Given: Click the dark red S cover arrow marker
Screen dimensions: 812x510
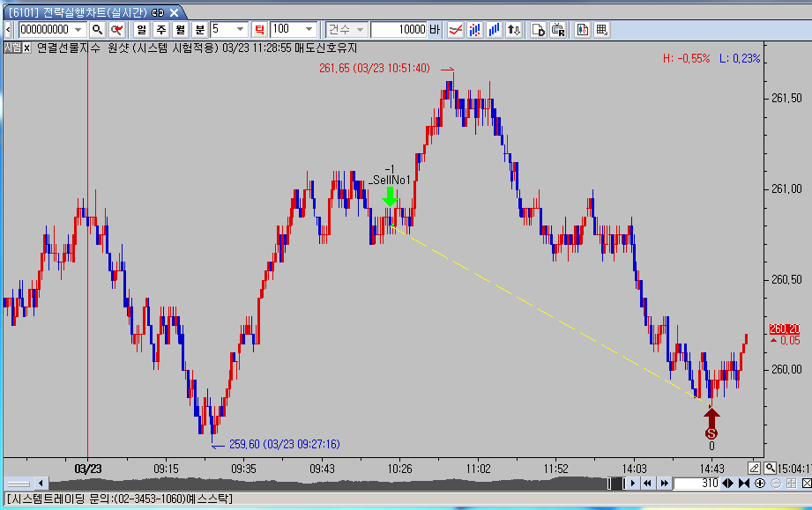Looking at the screenshot, I should click(711, 423).
